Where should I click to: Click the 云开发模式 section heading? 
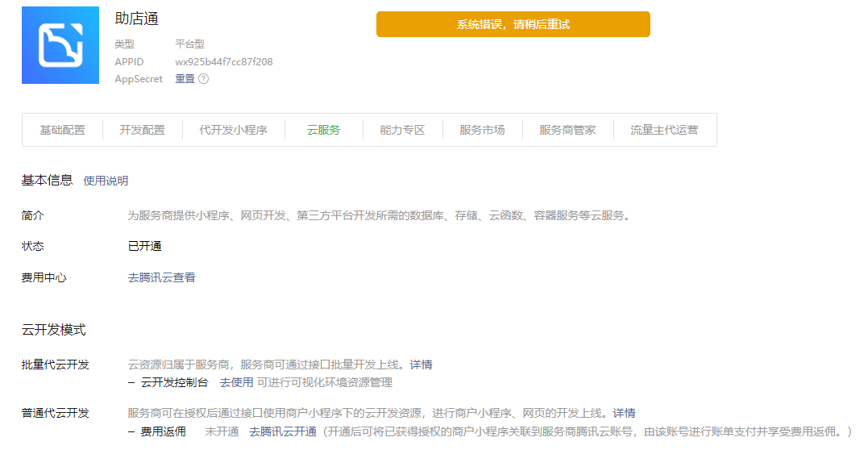click(x=54, y=330)
